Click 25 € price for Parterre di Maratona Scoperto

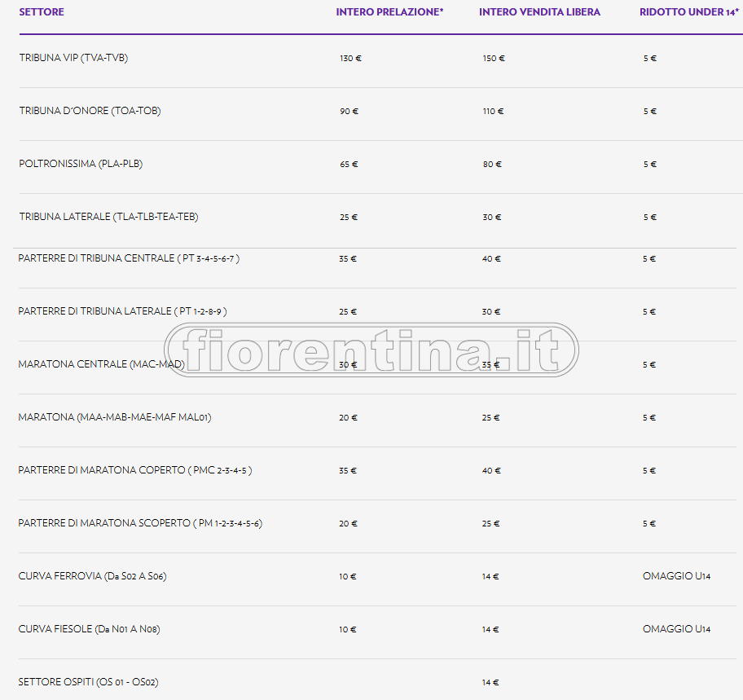click(x=491, y=524)
